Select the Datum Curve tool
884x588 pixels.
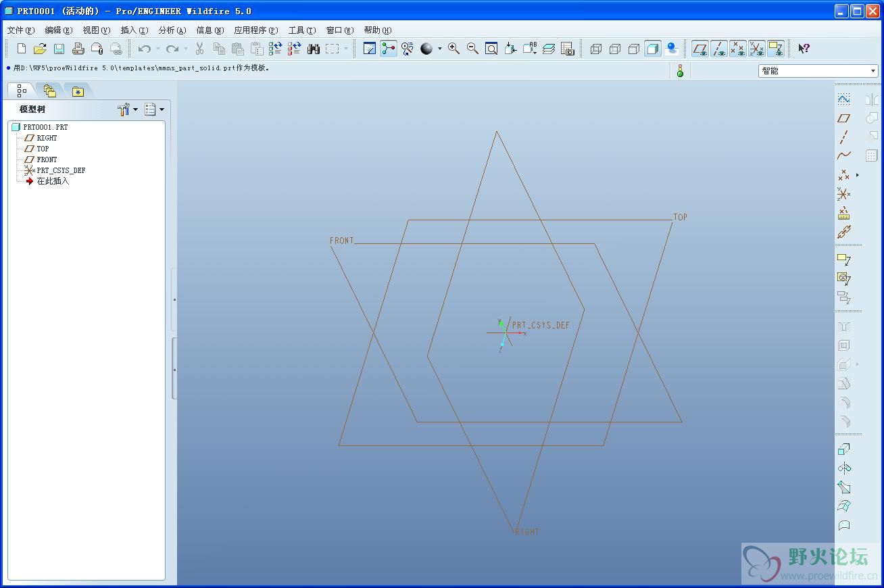pos(843,155)
